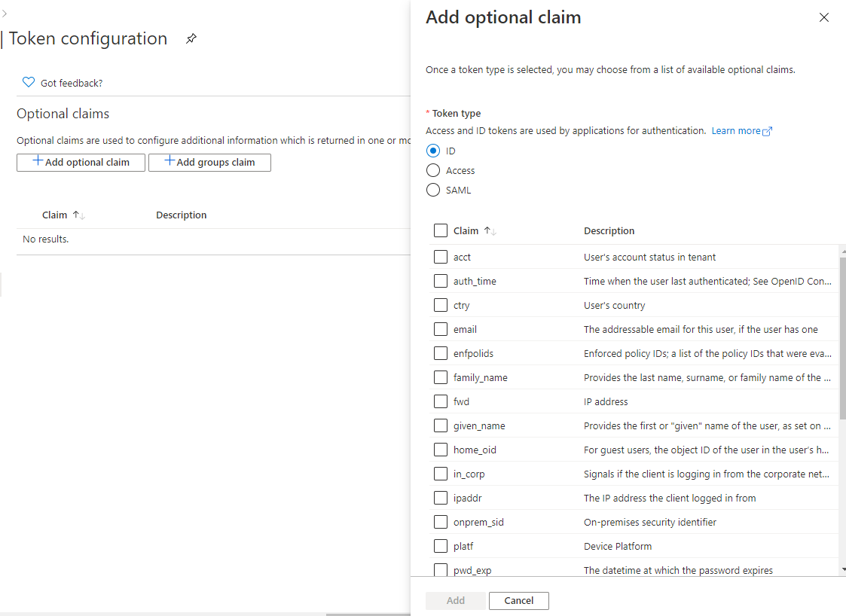The height and width of the screenshot is (616, 846).
Task: Click the acct claim name
Action: (x=462, y=258)
